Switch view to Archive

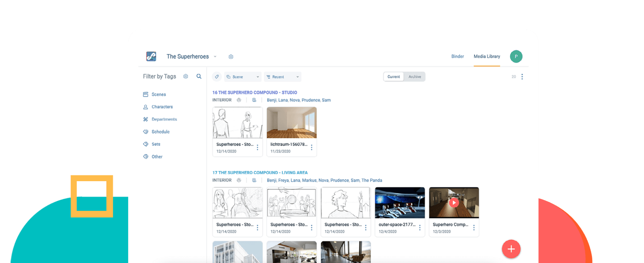[x=415, y=77]
